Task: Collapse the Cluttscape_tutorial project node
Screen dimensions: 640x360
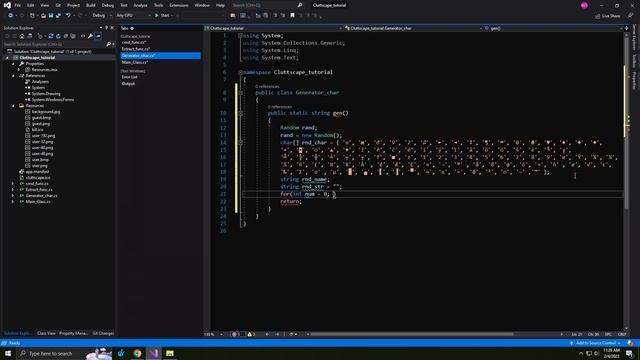Action: (x=7, y=58)
